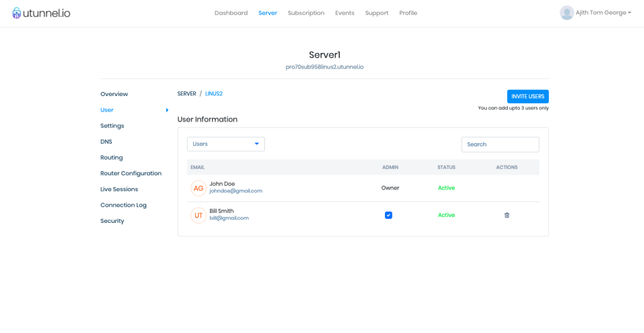Click the STATUS column header
The height and width of the screenshot is (333, 644).
(447, 167)
